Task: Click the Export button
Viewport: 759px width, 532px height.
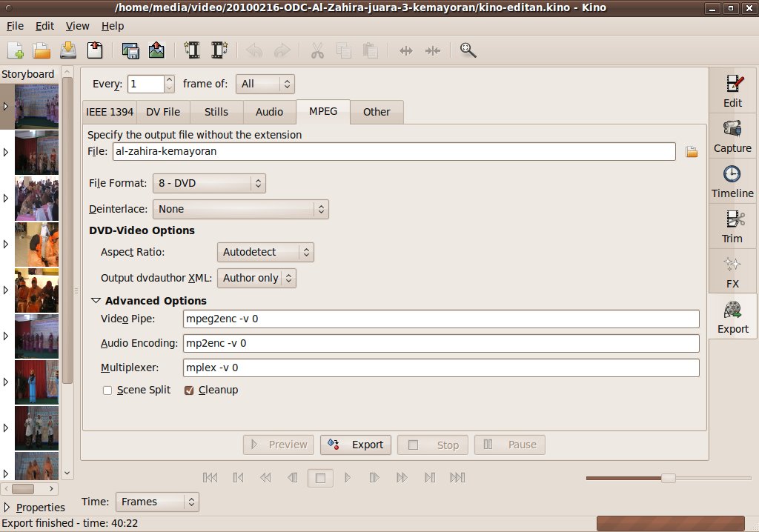Action: (x=357, y=445)
